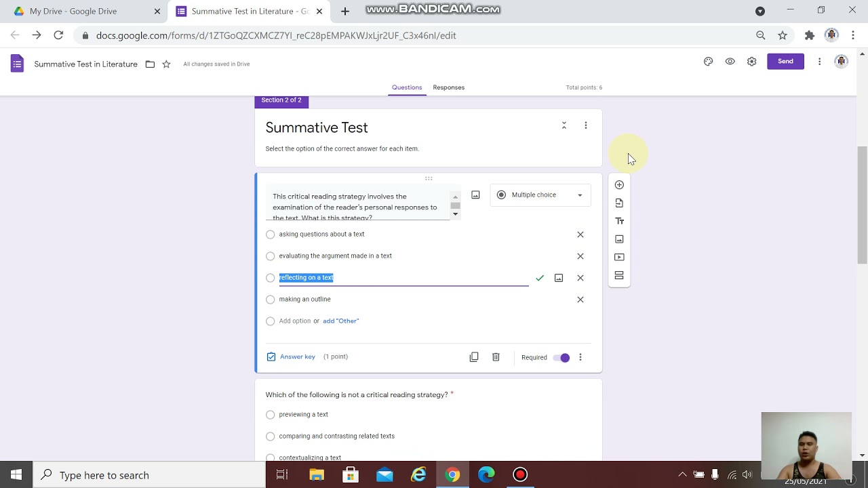Switch to the Questions tab
The width and height of the screenshot is (868, 488).
pos(407,87)
